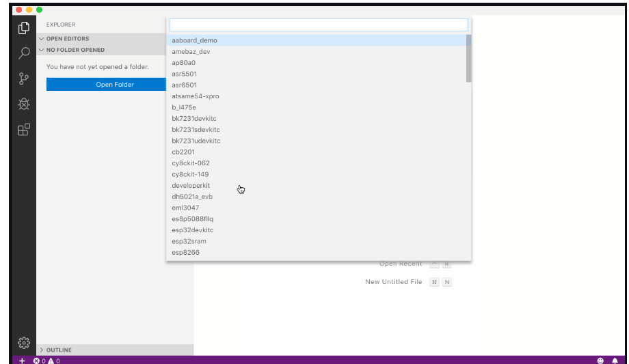Select the esp8266 board

[x=316, y=253]
